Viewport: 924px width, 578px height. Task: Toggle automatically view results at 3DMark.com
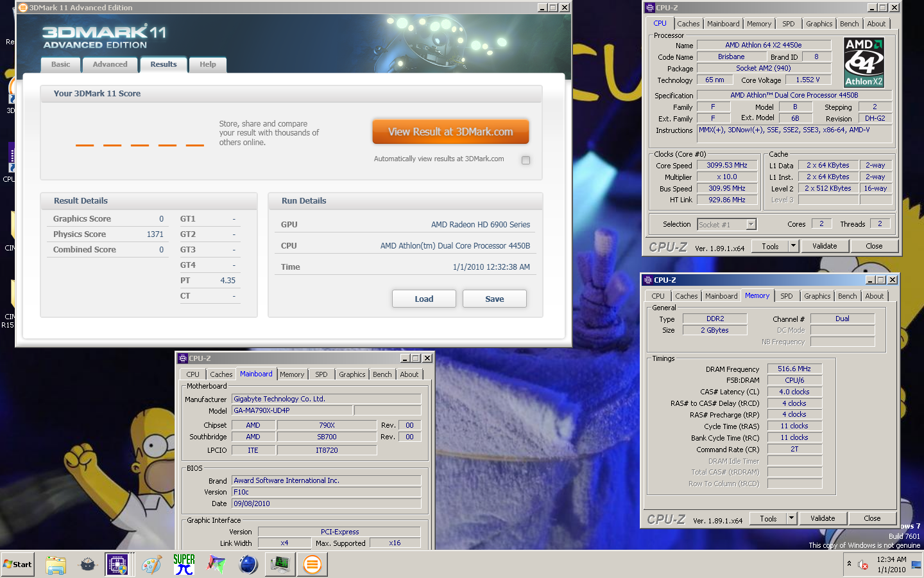coord(526,160)
